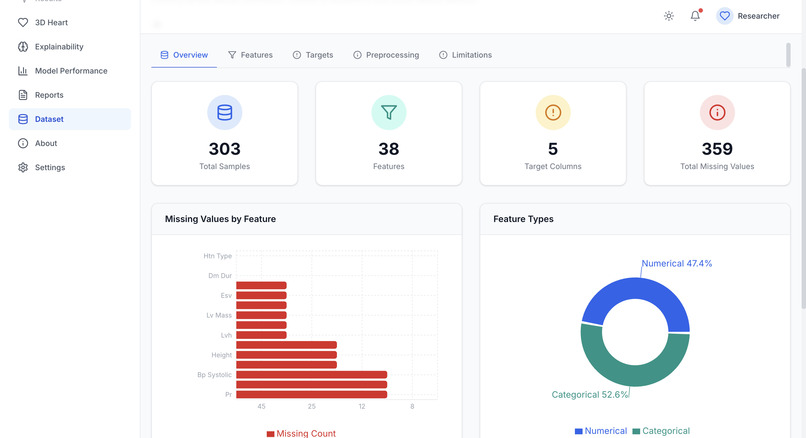Click the blue database icon in Total Samples card
This screenshot has width=806, height=438.
coord(225,113)
